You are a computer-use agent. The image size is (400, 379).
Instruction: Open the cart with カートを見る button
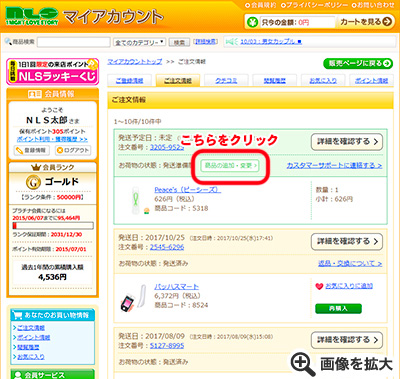pos(365,22)
